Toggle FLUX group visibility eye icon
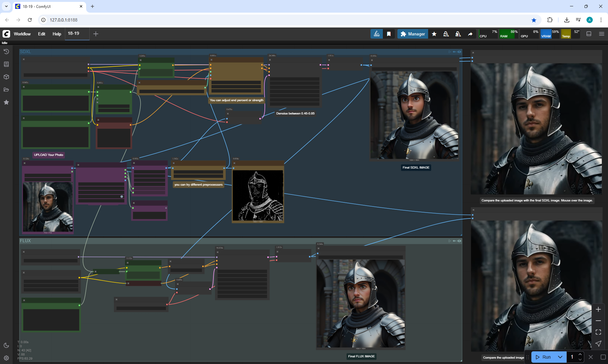The height and width of the screenshot is (364, 608). [459, 241]
